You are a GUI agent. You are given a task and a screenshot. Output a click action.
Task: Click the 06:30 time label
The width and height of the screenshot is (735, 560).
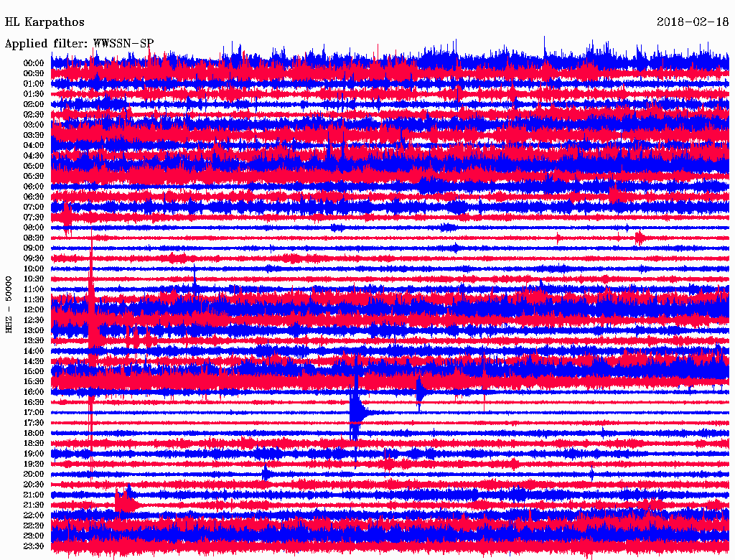(34, 197)
